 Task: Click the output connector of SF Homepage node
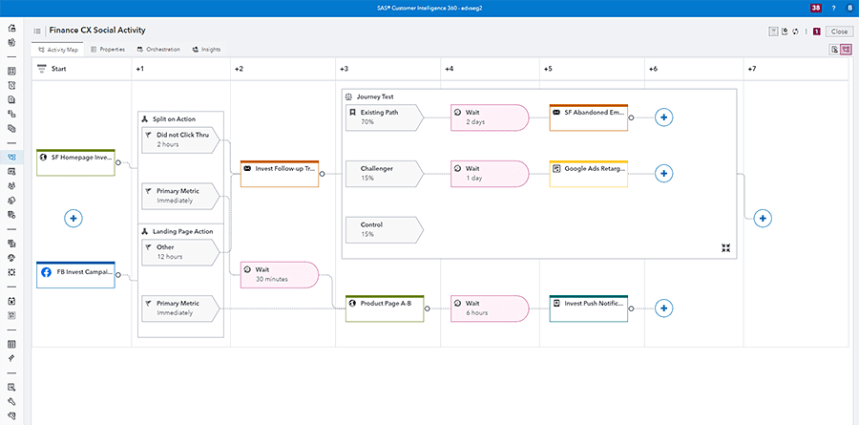(x=118, y=163)
